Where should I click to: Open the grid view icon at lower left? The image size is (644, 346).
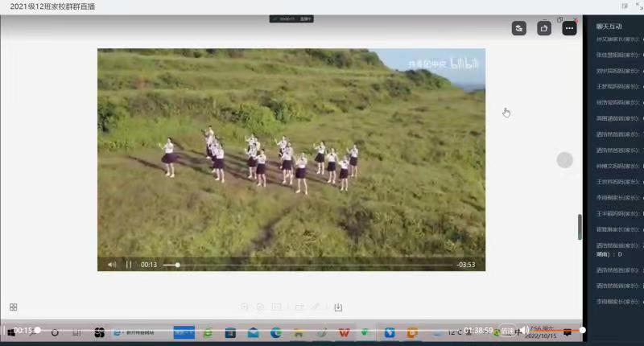13,307
